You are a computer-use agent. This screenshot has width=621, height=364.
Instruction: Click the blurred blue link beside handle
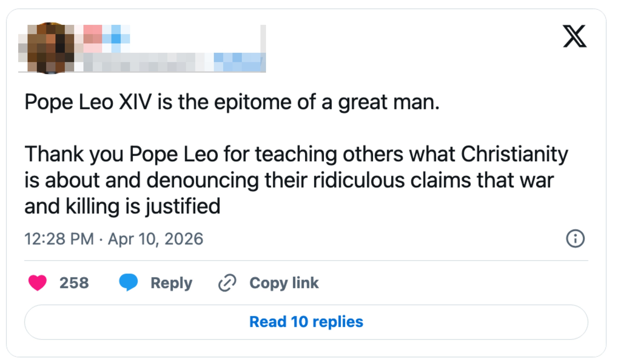pyautogui.click(x=238, y=62)
